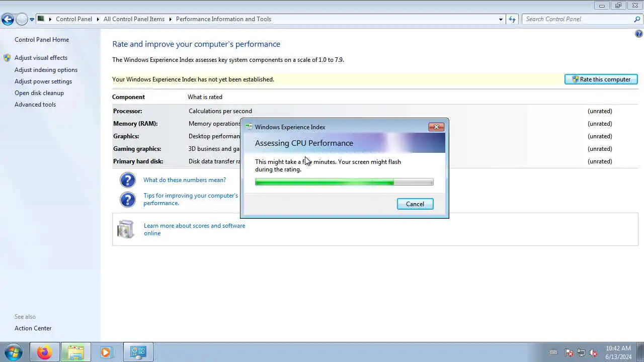Open Windows Media Player from the taskbar

coord(106,352)
